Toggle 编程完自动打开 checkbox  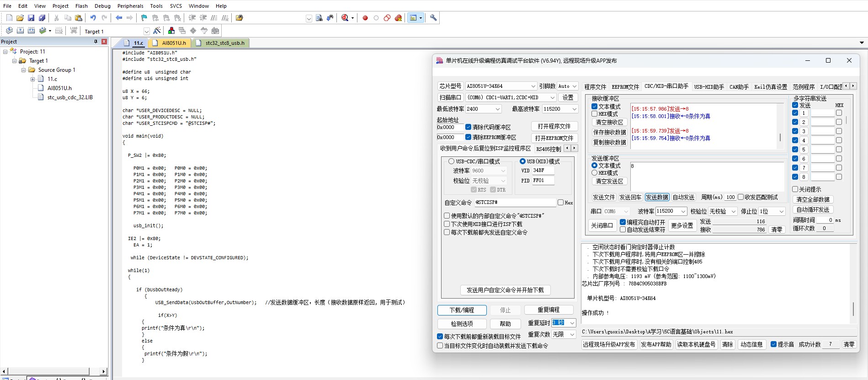click(623, 222)
